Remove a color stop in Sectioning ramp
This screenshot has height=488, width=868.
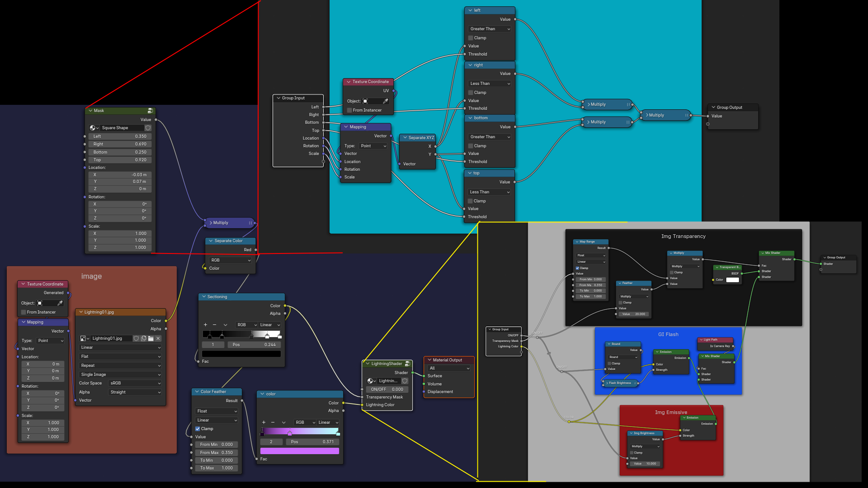(x=214, y=325)
